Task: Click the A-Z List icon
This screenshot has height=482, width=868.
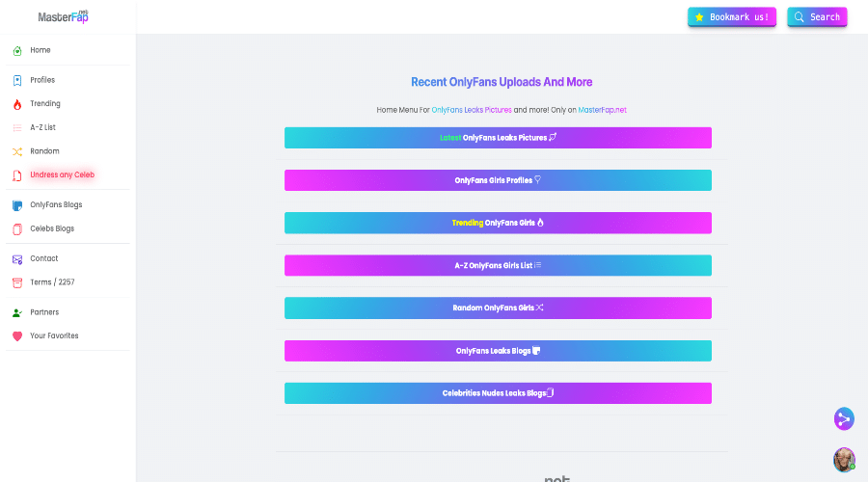Action: coord(17,127)
